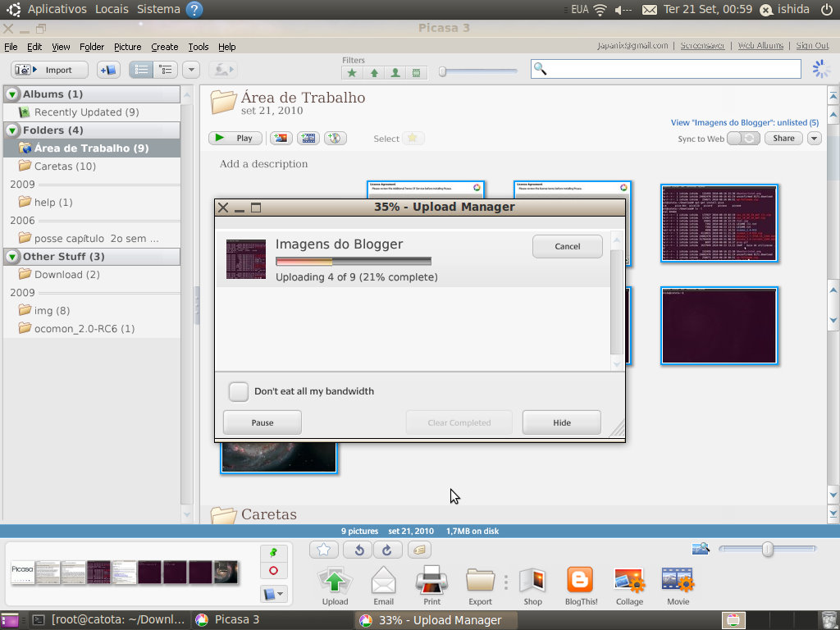Open the Edit menu

(34, 47)
